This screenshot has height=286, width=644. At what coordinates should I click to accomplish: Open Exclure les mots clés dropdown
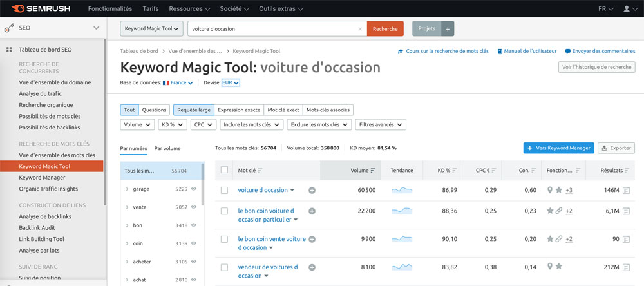click(x=319, y=124)
